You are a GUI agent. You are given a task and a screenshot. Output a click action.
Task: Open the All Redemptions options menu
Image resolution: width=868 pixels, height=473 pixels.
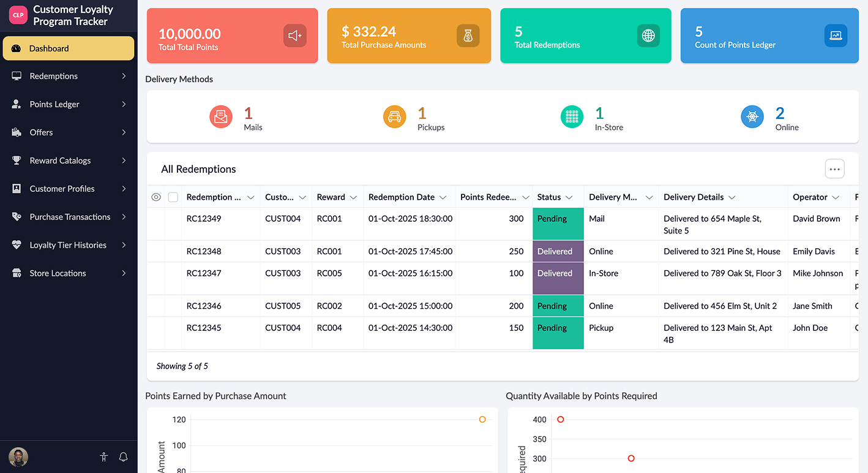click(834, 168)
